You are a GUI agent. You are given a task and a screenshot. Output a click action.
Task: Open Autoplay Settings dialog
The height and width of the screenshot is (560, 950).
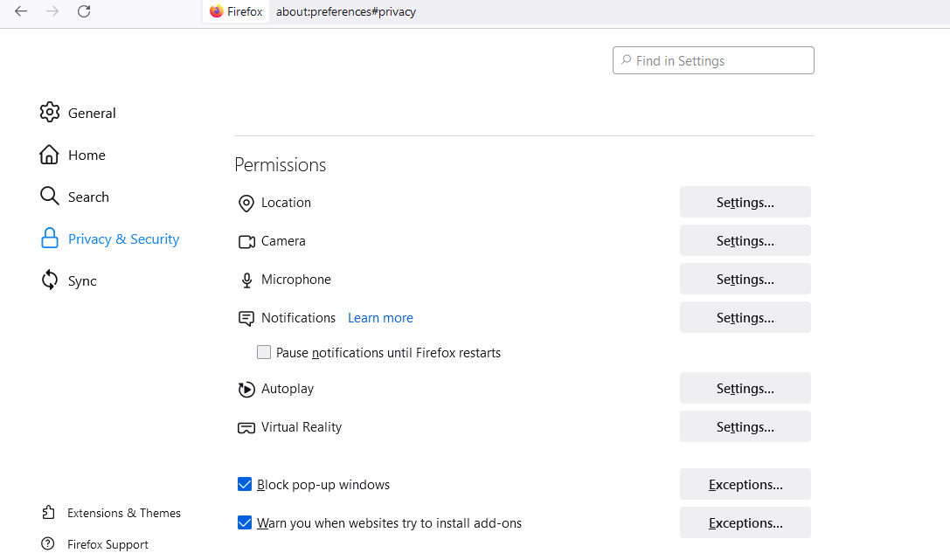[745, 388]
